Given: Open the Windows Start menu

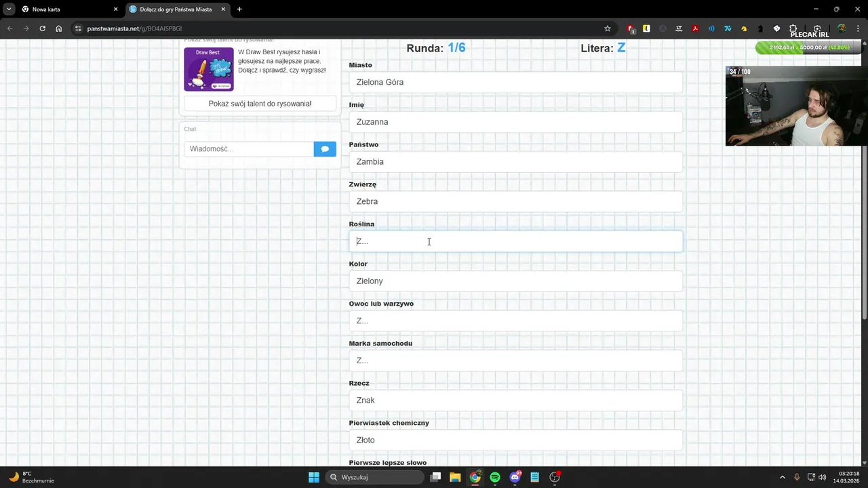Looking at the screenshot, I should pos(314,477).
